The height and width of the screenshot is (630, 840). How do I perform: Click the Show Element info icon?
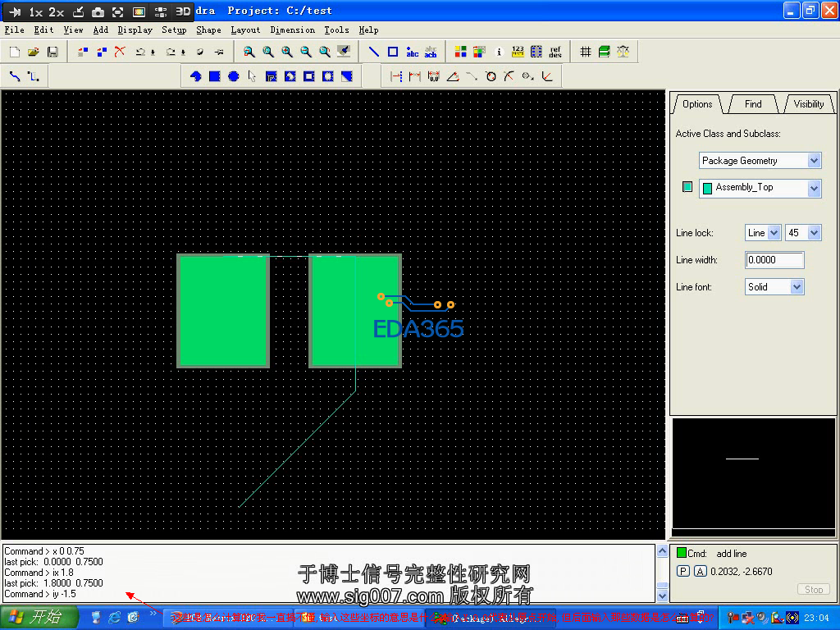pyautogui.click(x=499, y=52)
